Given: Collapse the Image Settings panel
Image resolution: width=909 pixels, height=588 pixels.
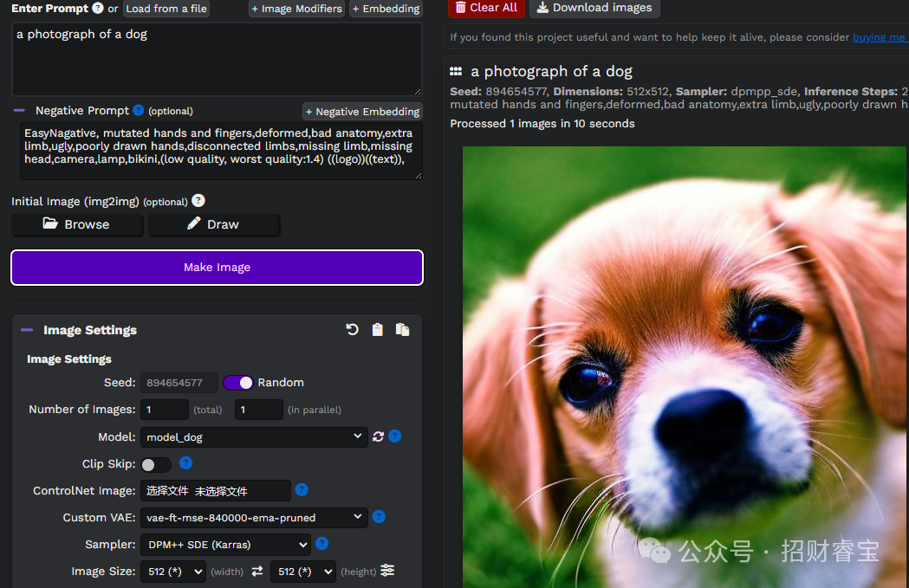Looking at the screenshot, I should coord(27,330).
